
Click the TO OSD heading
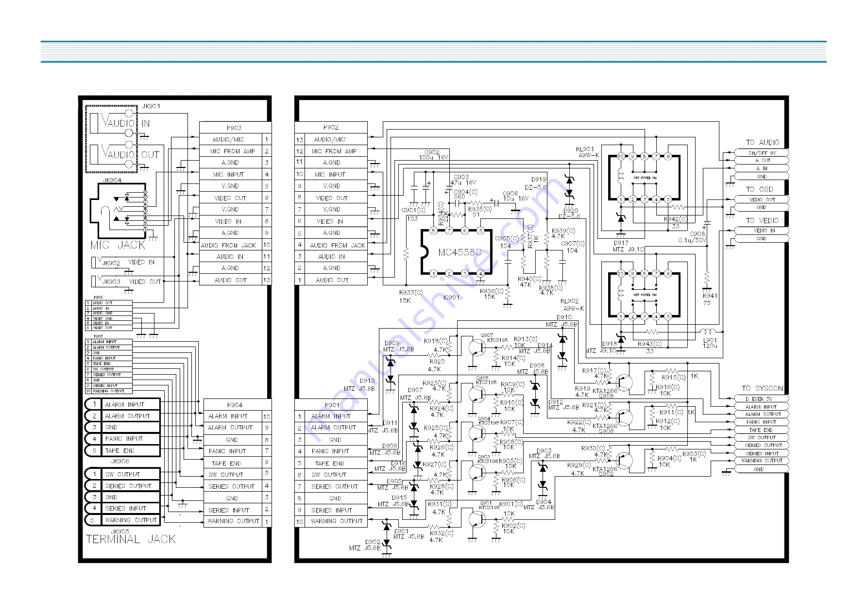pyautogui.click(x=760, y=189)
